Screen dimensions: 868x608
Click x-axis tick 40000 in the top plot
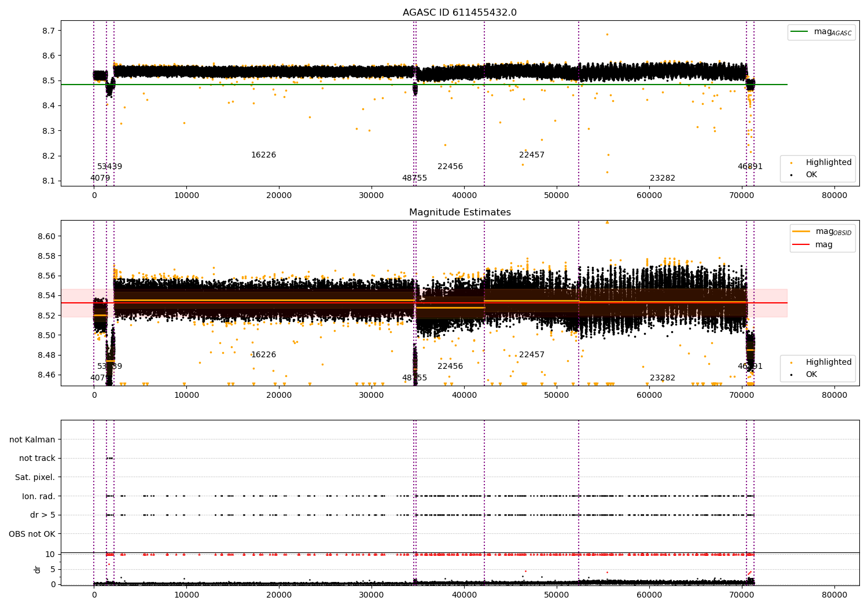464,196
